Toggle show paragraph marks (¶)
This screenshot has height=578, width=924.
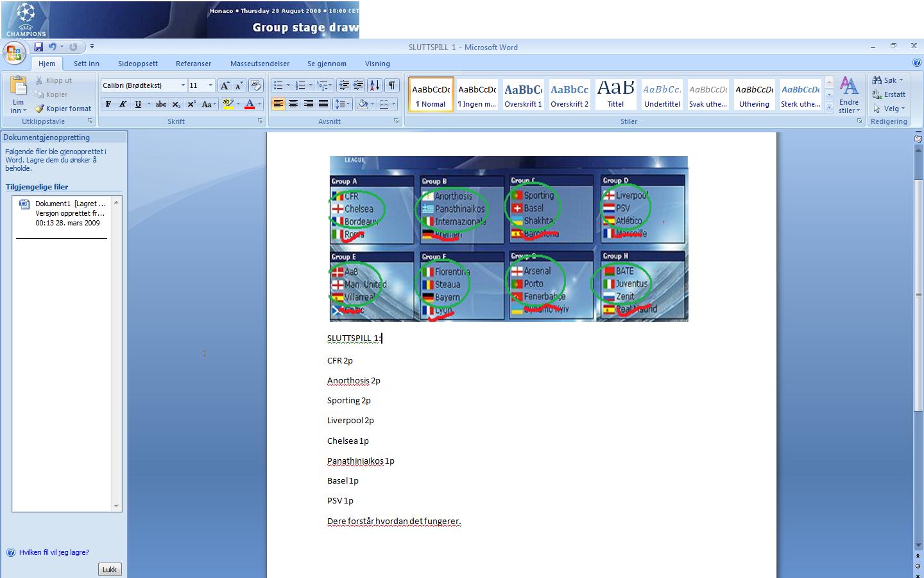pos(391,85)
